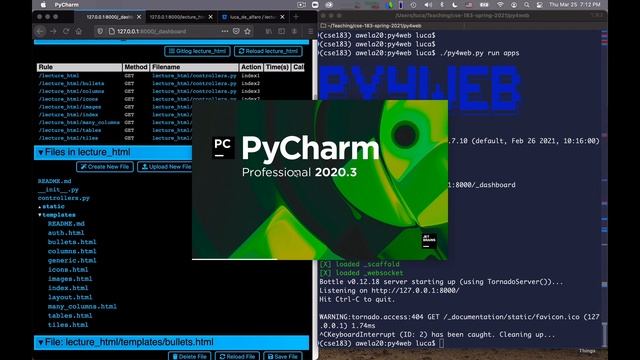The width and height of the screenshot is (640, 360).
Task: Open the Wi-Fi menu bar icon
Action: pos(500,5)
